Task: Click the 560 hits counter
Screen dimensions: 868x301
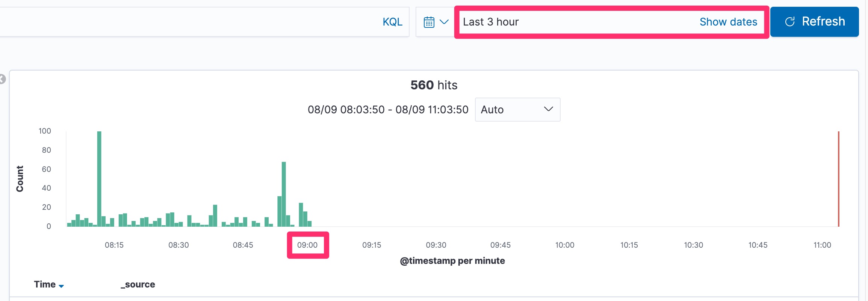Action: 434,85
